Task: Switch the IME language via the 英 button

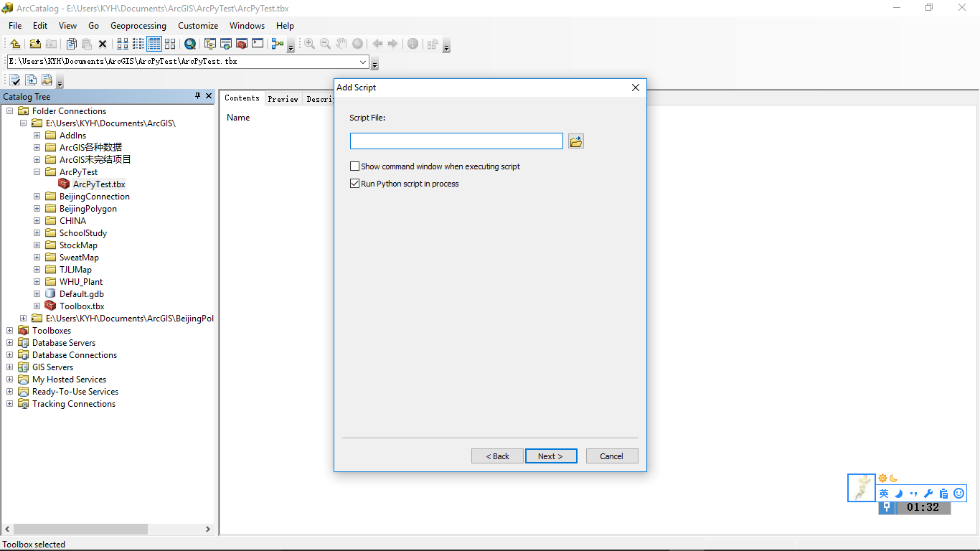Action: (884, 494)
